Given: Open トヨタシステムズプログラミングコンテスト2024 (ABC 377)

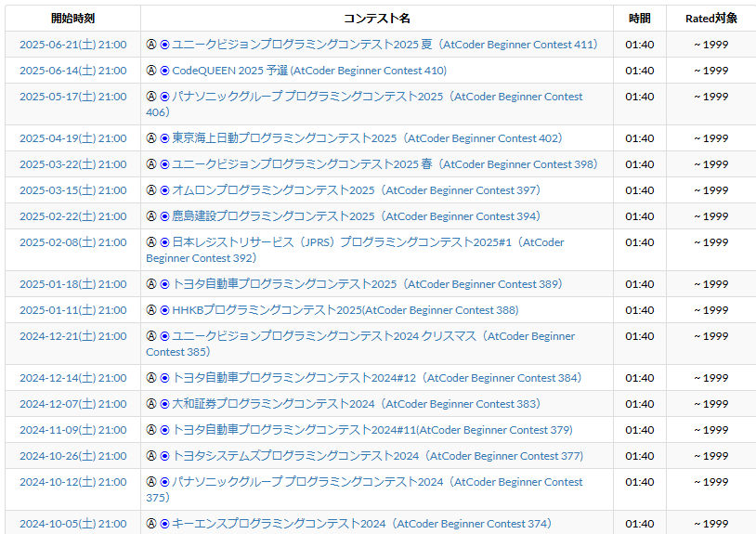Looking at the screenshot, I should pyautogui.click(x=377, y=456).
